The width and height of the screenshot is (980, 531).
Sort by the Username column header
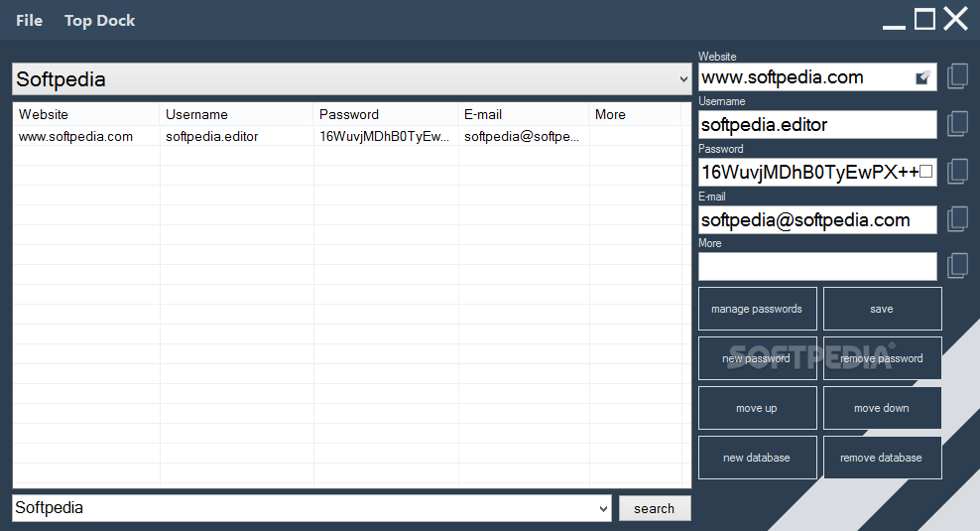[x=236, y=114]
